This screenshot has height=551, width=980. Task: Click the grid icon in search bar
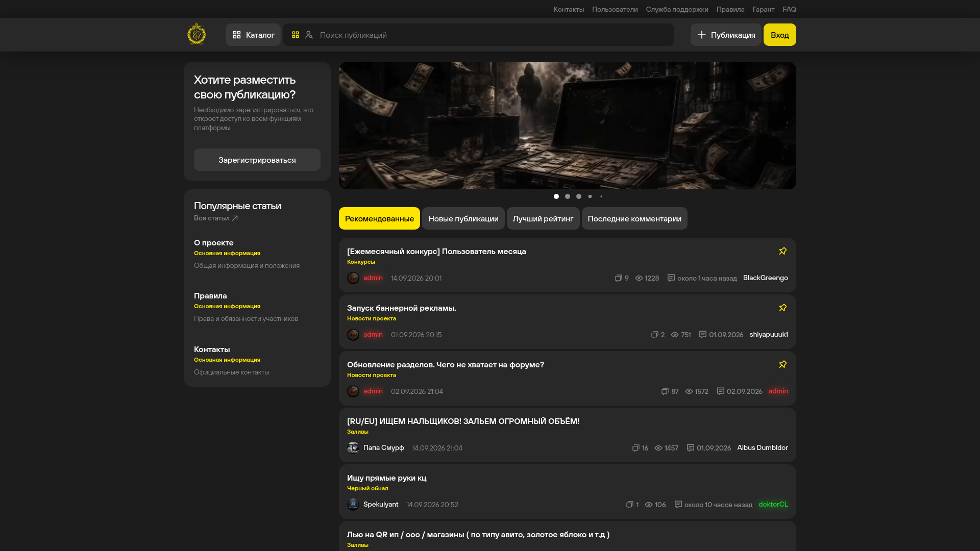[296, 35]
